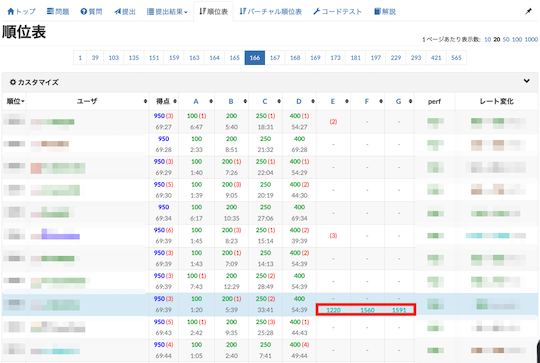Click the sort arrow next to column B

pyautogui.click(x=245, y=101)
